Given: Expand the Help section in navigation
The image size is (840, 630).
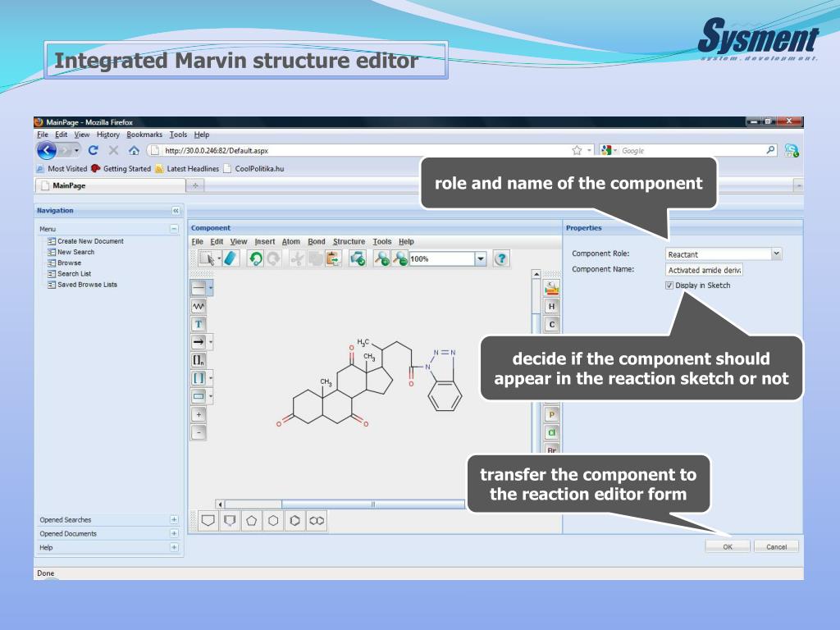Looking at the screenshot, I should tap(174, 547).
